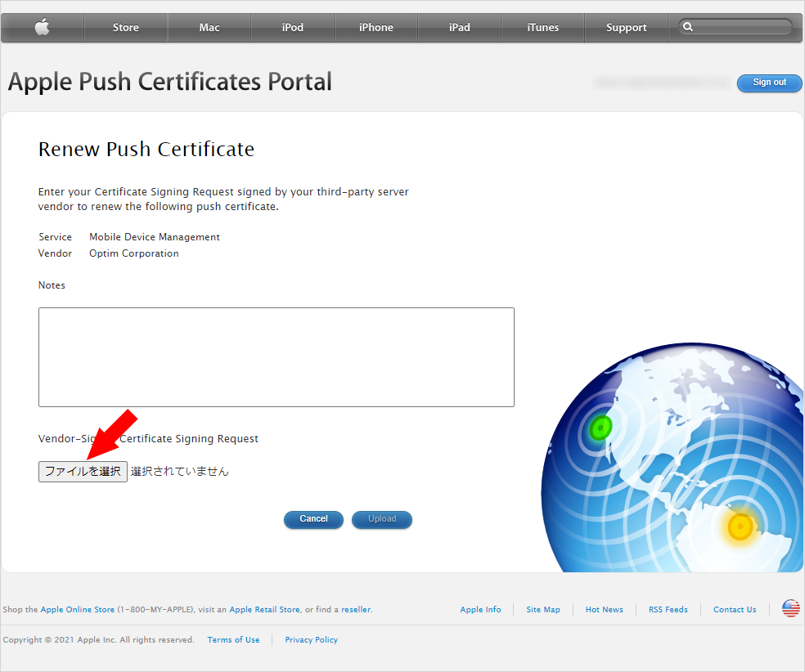805x672 pixels.
Task: Click the Apple Push Certificates Portal title
Action: coord(170,82)
